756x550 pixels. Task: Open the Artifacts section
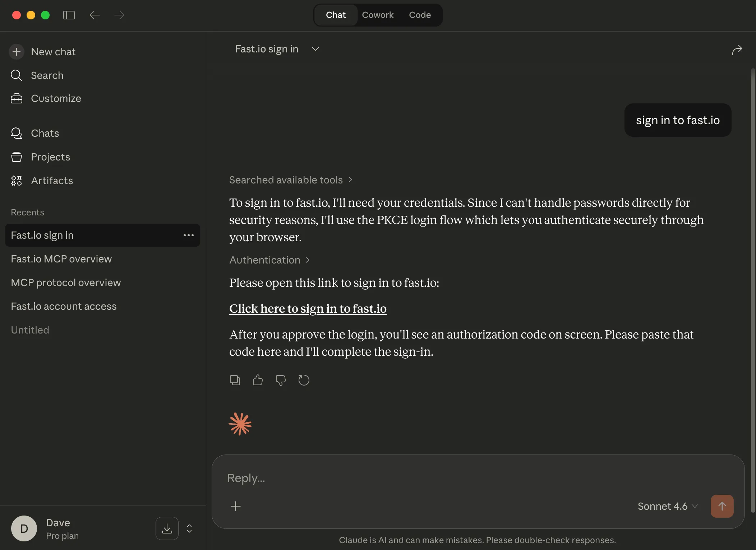tap(52, 181)
